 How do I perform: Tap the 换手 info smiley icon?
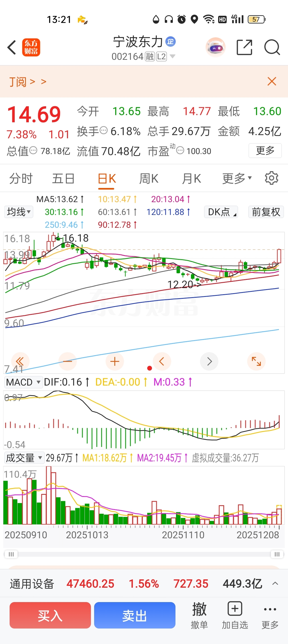click(x=103, y=131)
